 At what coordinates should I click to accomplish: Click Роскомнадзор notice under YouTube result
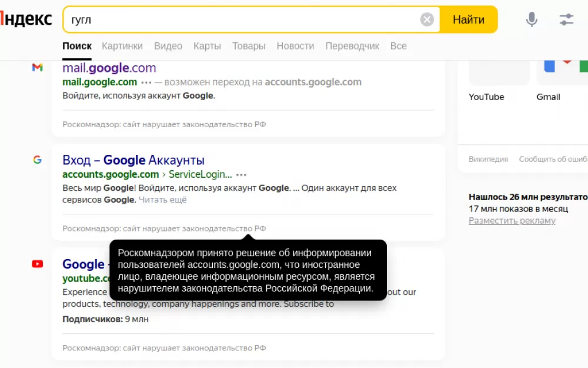[164, 348]
